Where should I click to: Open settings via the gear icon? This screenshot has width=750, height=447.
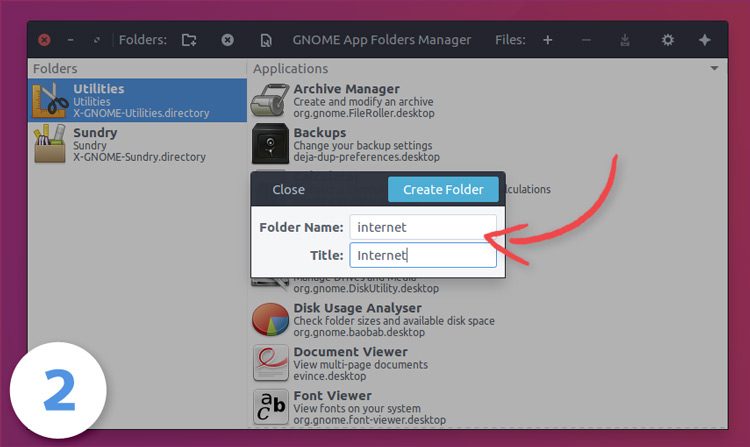668,40
